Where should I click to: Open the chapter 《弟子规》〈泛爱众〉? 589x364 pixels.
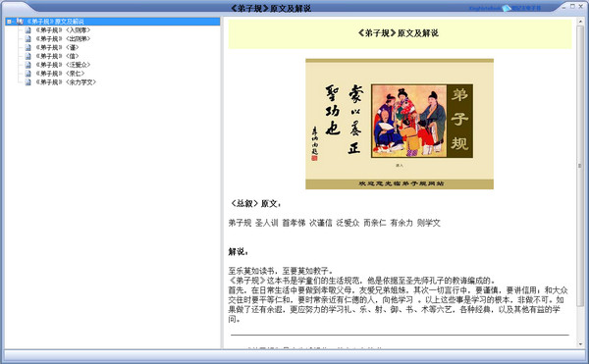click(x=63, y=65)
